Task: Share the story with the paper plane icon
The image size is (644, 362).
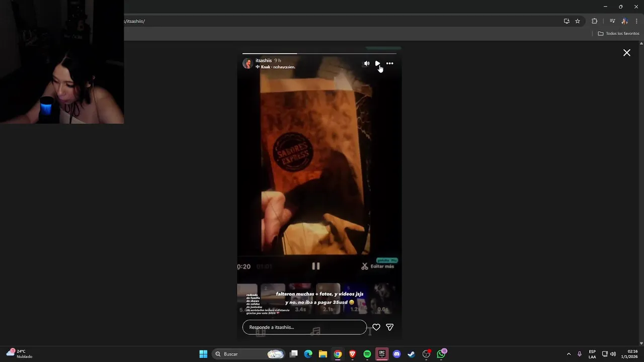Action: [x=389, y=327]
